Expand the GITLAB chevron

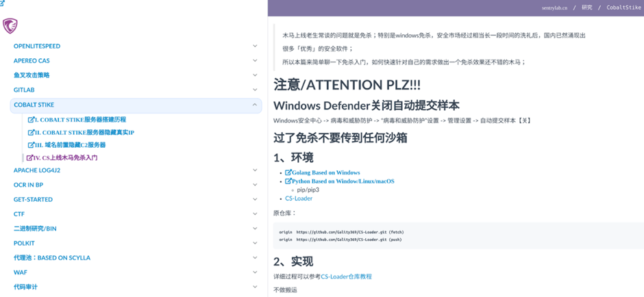255,90
